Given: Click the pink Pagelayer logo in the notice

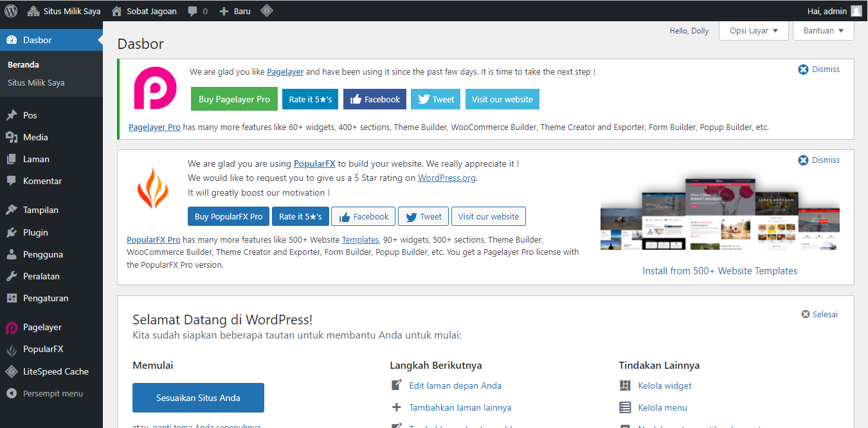Looking at the screenshot, I should tap(154, 88).
